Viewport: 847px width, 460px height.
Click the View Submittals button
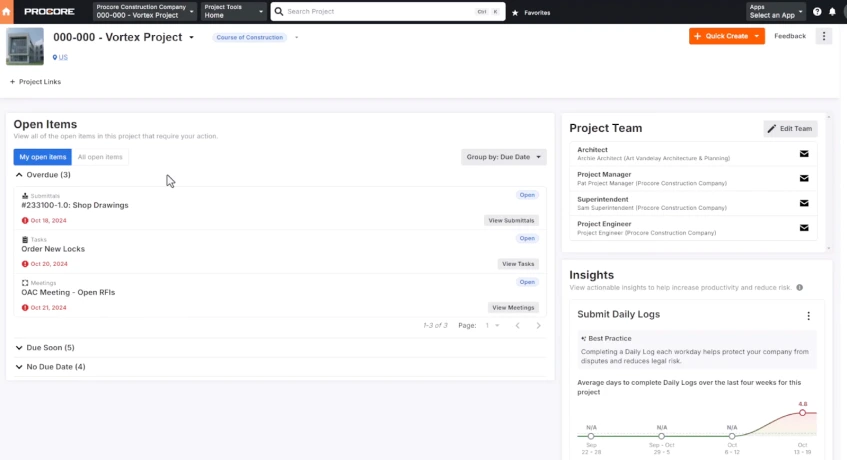click(511, 220)
